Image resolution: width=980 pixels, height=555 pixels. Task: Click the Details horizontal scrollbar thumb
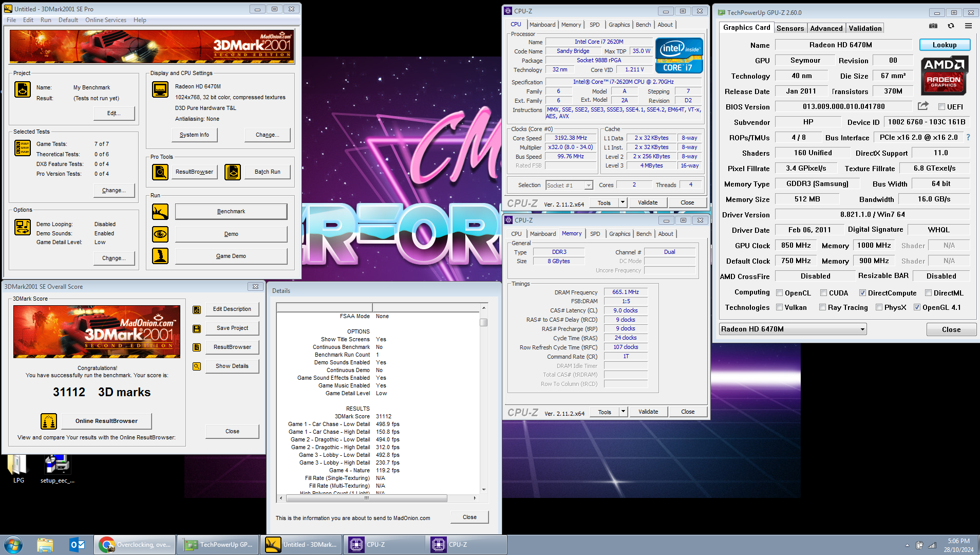[366, 498]
